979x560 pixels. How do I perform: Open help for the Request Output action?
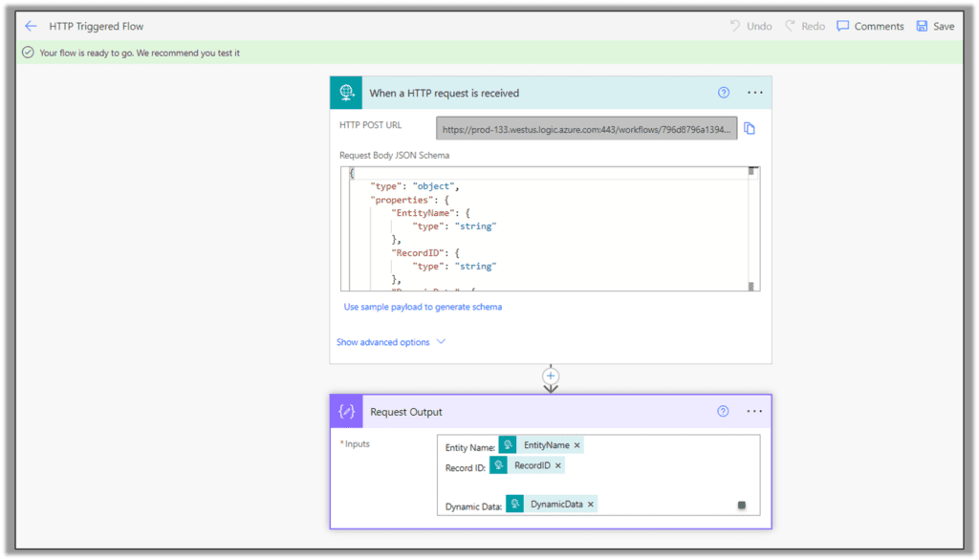click(724, 411)
